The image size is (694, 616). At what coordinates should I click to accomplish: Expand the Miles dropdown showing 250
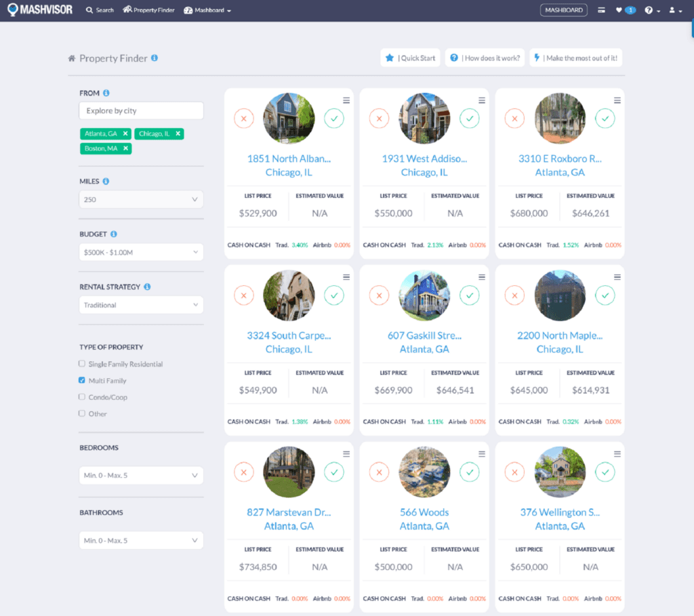tap(141, 199)
